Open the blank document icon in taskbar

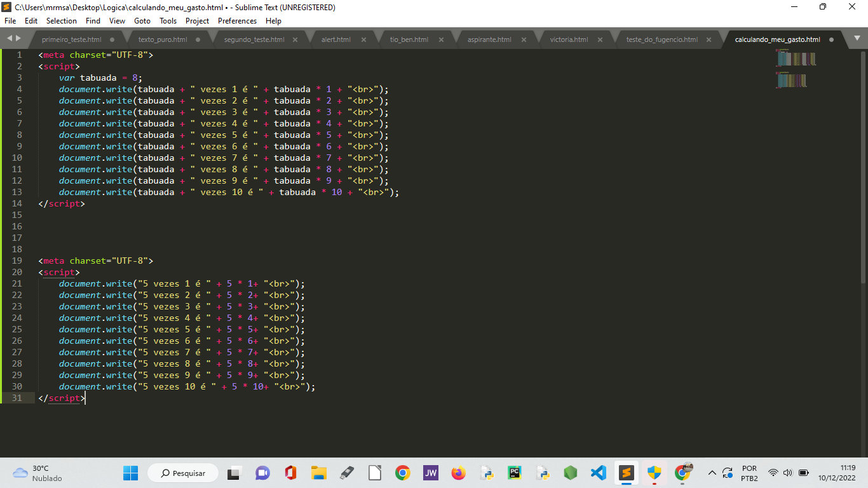(375, 473)
